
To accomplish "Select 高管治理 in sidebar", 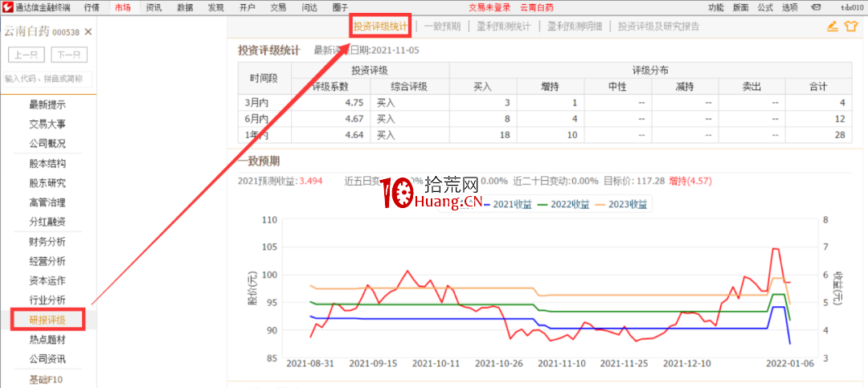I will click(47, 202).
